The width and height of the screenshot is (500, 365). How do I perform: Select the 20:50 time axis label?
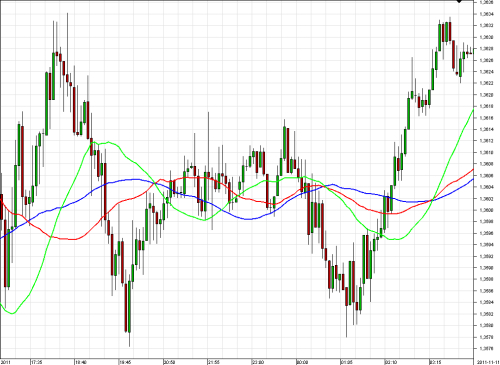pyautogui.click(x=169, y=362)
